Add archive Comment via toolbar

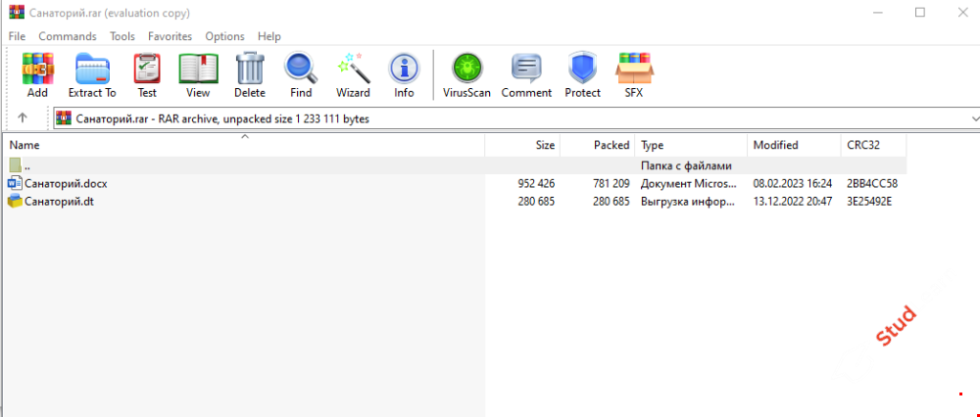click(526, 75)
